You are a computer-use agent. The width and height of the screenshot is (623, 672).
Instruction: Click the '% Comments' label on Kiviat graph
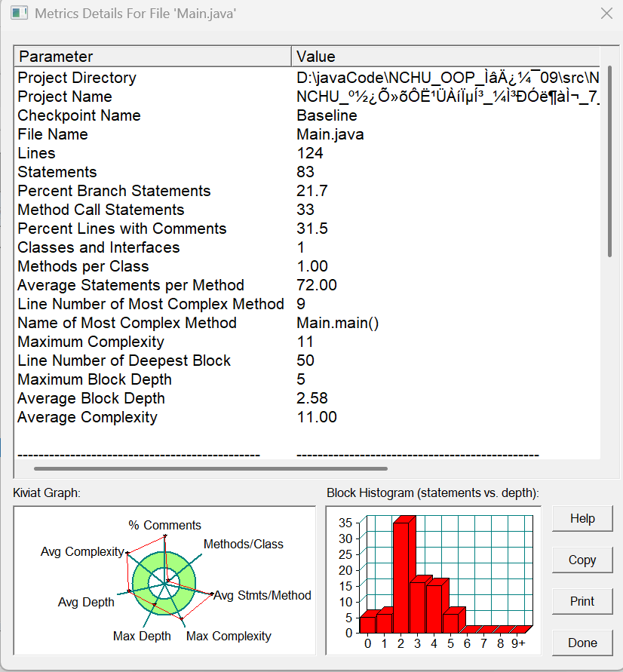[164, 525]
